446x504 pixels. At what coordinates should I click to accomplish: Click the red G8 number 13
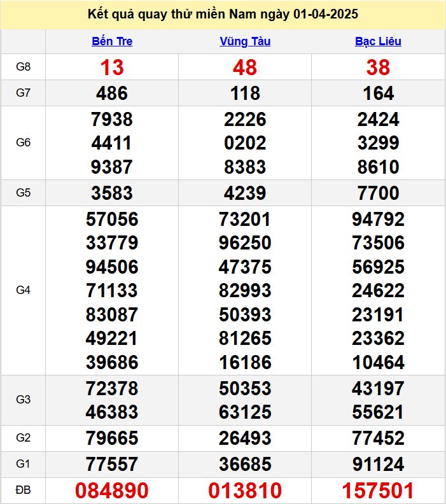point(112,67)
